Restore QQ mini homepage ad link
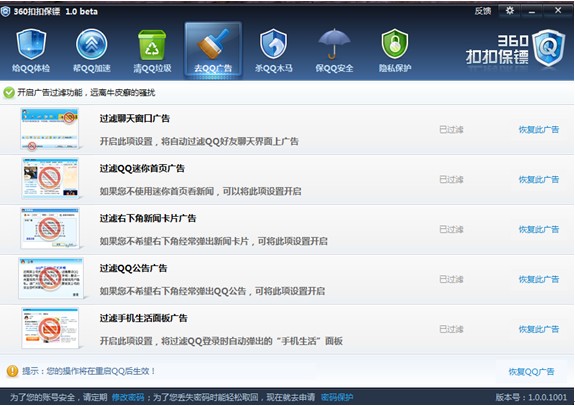Screen dimensions: 575x406 [x=539, y=179]
